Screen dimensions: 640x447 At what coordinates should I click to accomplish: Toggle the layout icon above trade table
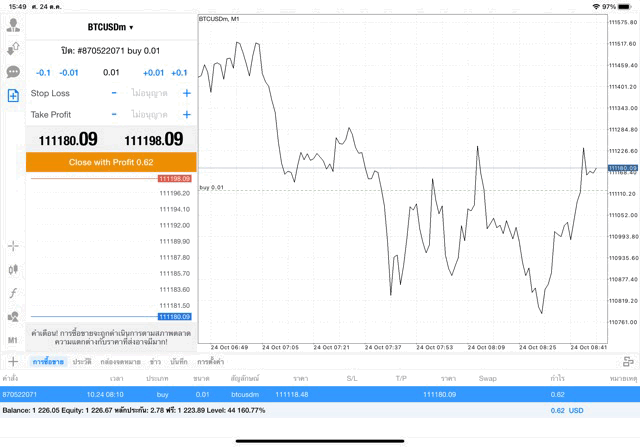click(627, 361)
